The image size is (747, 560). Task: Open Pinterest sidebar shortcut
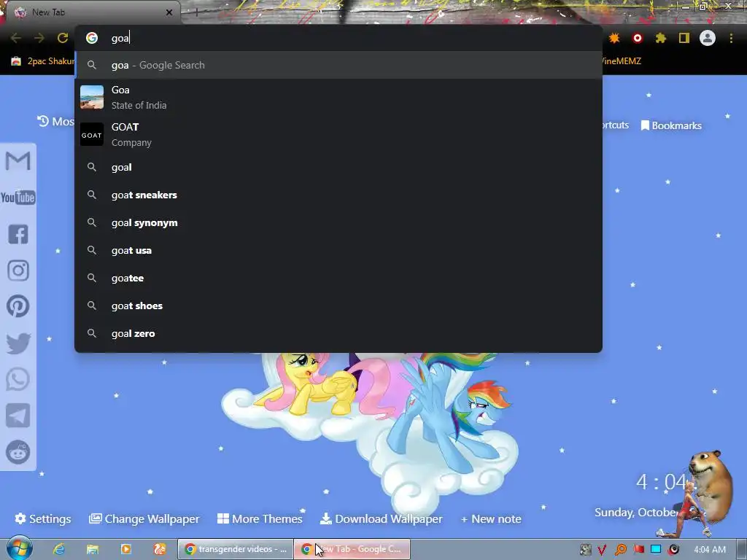click(18, 306)
